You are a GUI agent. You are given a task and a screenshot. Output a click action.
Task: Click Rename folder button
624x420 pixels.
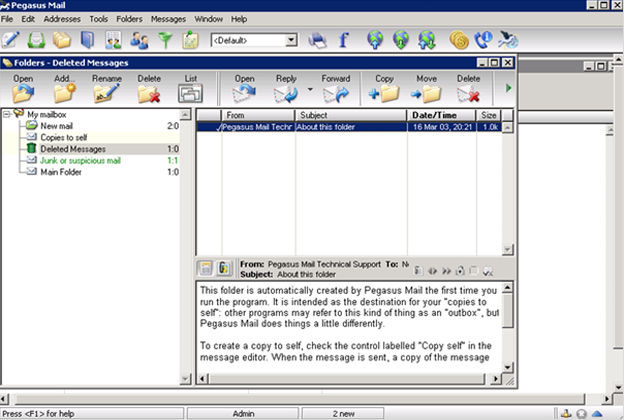pyautogui.click(x=107, y=89)
